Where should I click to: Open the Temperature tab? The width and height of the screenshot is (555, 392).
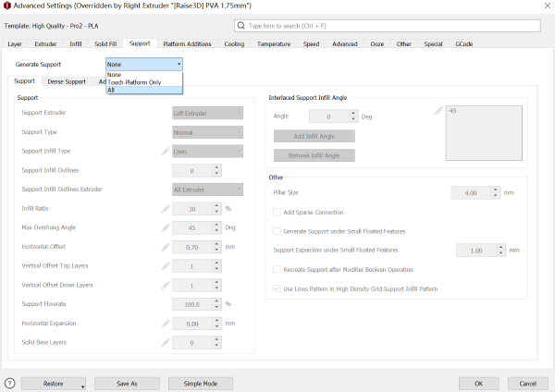(x=273, y=43)
